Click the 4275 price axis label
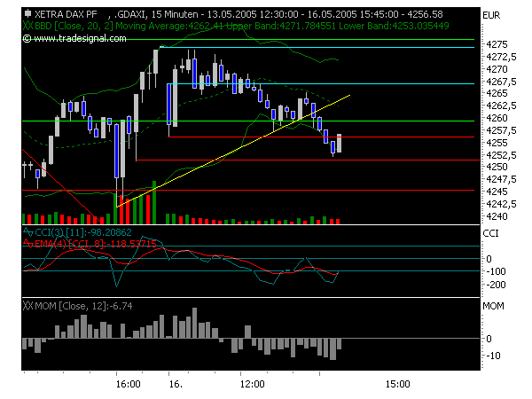This screenshot has width=532, height=399. [497, 44]
